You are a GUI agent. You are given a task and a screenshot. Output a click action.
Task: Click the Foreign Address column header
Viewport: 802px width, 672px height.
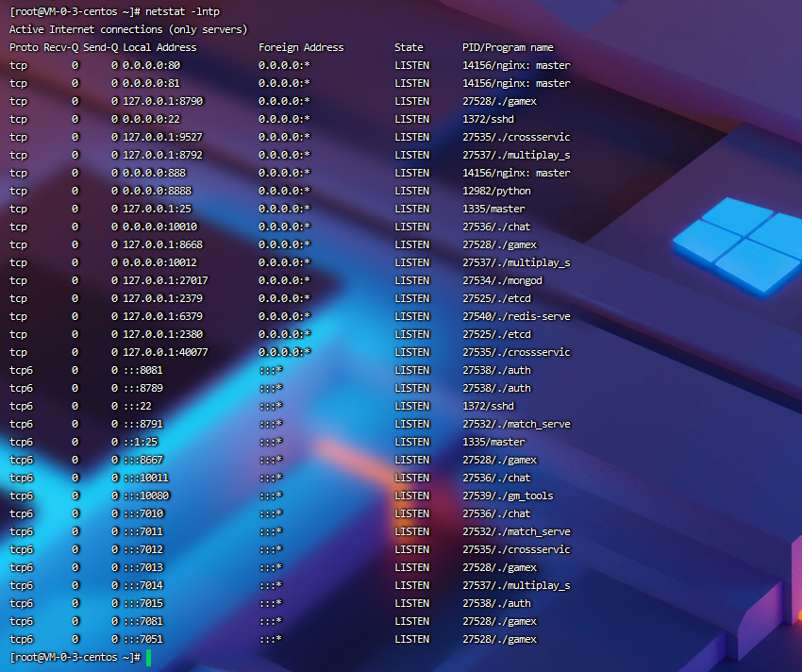click(301, 47)
